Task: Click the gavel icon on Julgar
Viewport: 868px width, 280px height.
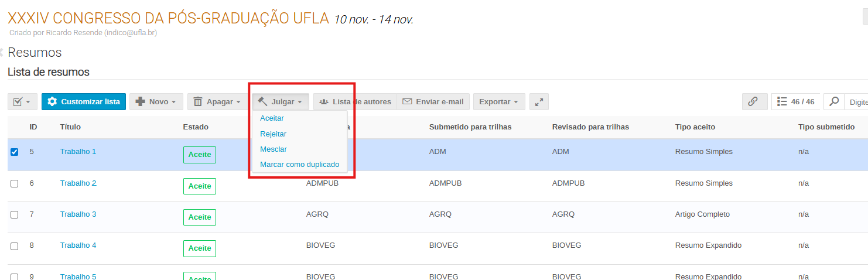Action: pyautogui.click(x=262, y=101)
